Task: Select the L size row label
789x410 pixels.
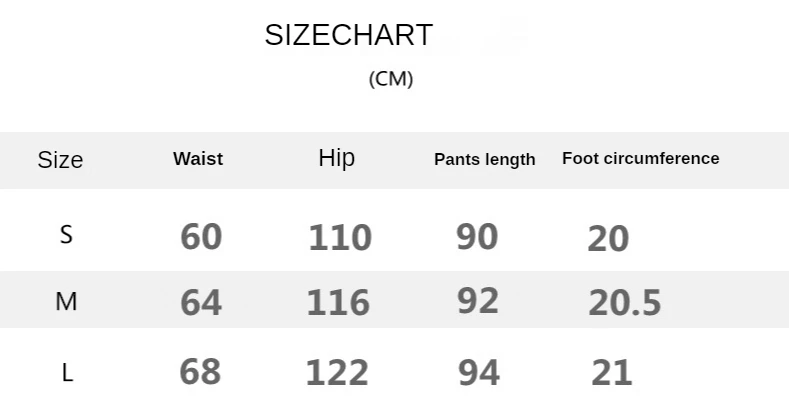Action: click(x=67, y=373)
